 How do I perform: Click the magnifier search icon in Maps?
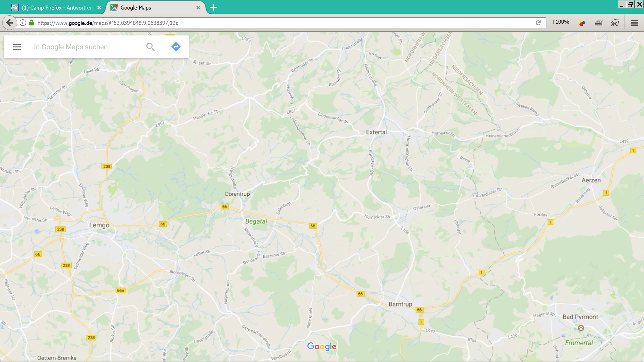[x=150, y=47]
